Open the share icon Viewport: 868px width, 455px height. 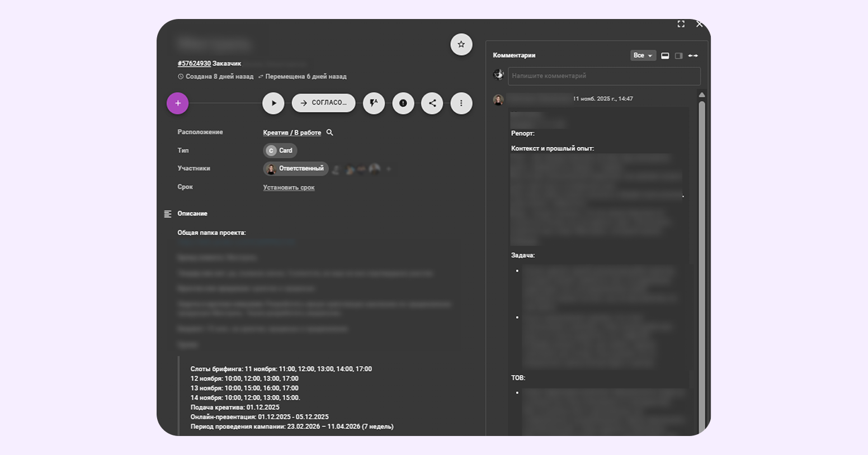click(x=432, y=103)
